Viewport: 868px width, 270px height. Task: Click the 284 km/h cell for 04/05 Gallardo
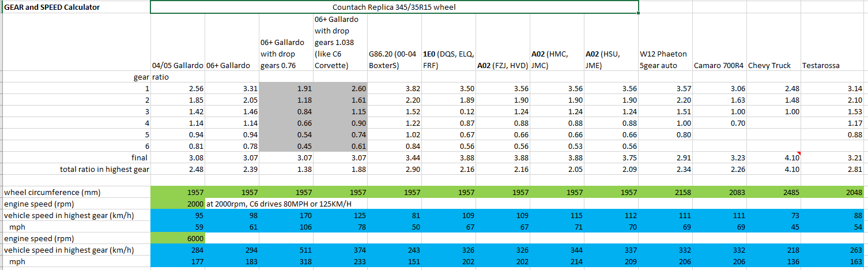click(178, 250)
